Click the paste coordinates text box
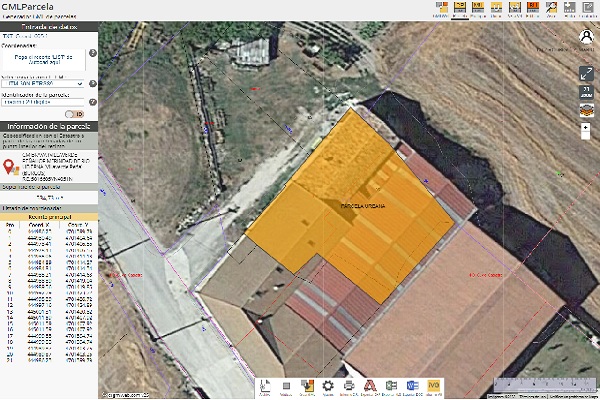This screenshot has height=400, width=600. (x=43, y=59)
